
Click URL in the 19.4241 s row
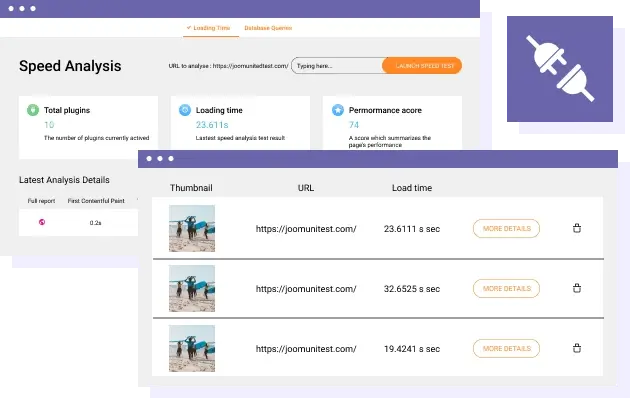[306, 349]
